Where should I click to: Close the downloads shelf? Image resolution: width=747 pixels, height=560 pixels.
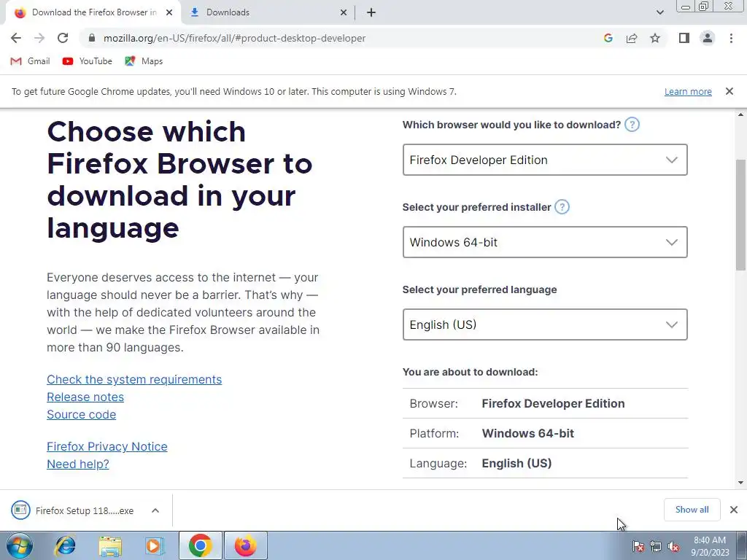pos(734,510)
